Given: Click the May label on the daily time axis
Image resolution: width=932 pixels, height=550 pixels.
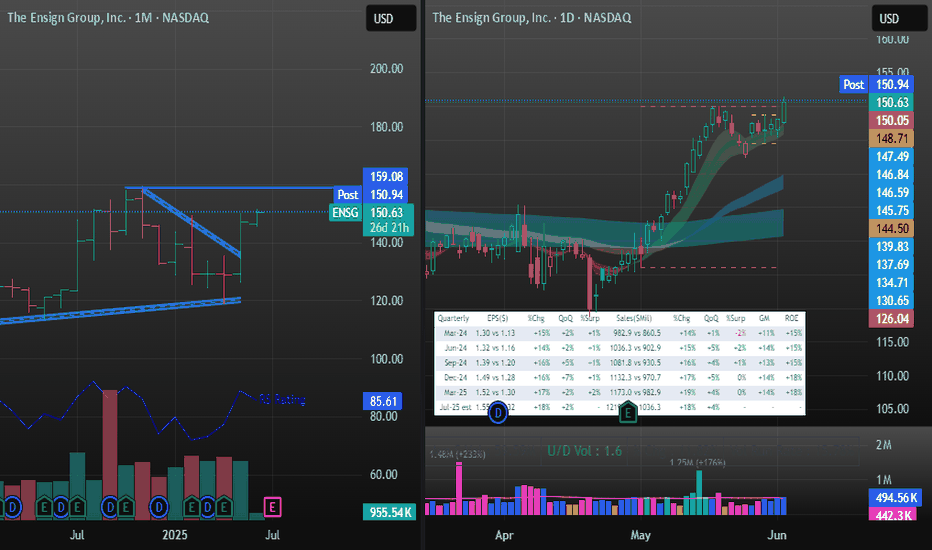Looking at the screenshot, I should coord(641,535).
